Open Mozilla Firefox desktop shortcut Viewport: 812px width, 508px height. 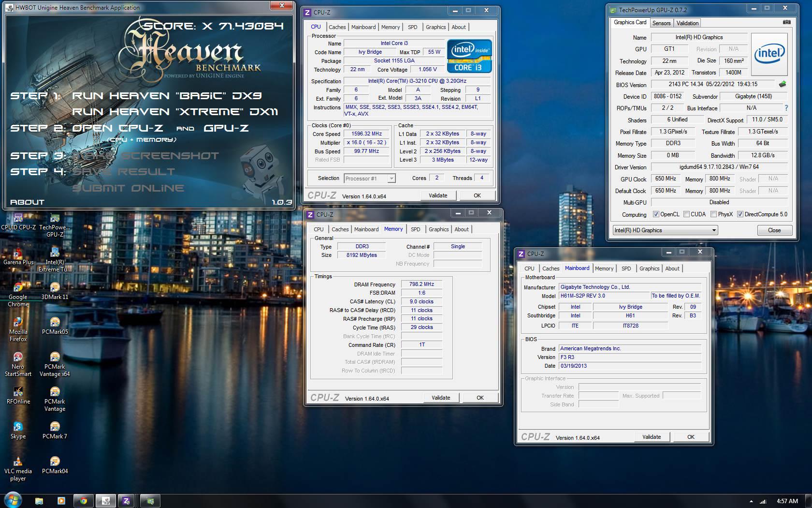click(x=18, y=330)
